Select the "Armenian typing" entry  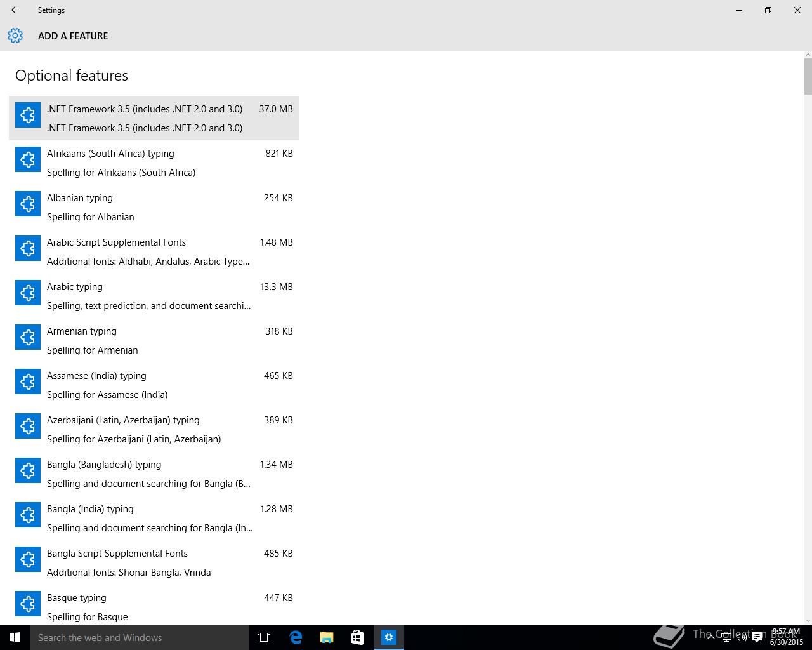[154, 340]
